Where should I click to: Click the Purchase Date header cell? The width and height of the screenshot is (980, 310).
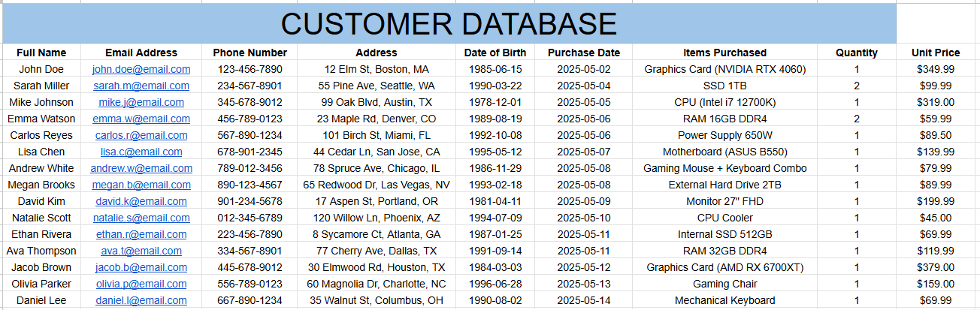pos(584,53)
